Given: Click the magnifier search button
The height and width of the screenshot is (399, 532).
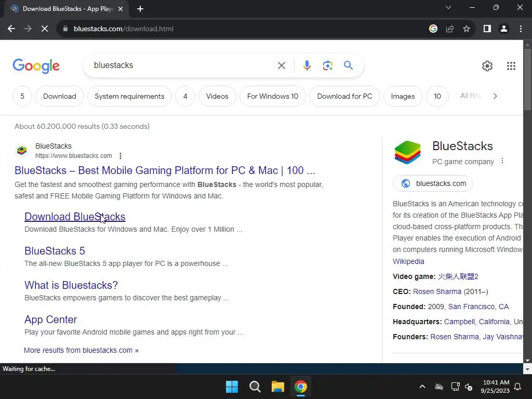Looking at the screenshot, I should point(348,65).
